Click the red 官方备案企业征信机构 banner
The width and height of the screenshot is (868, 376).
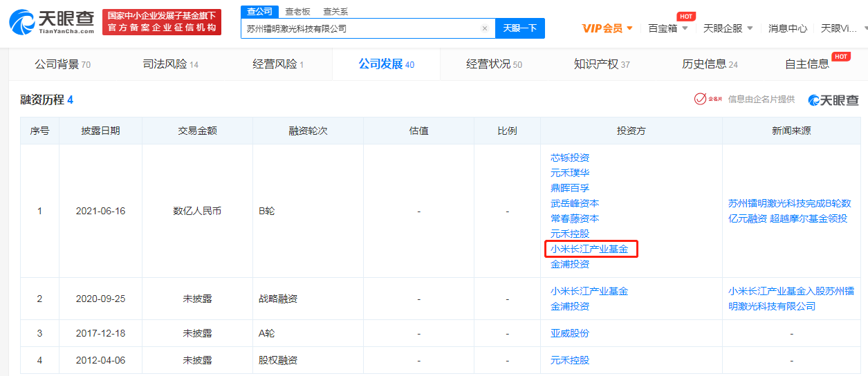[162, 22]
